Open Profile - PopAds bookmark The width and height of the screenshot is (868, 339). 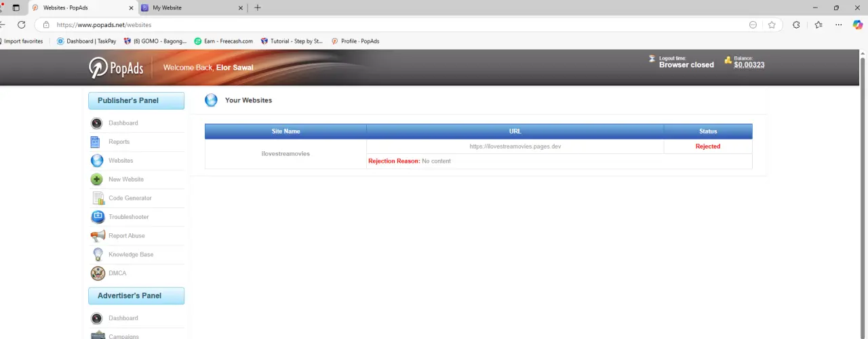(355, 41)
